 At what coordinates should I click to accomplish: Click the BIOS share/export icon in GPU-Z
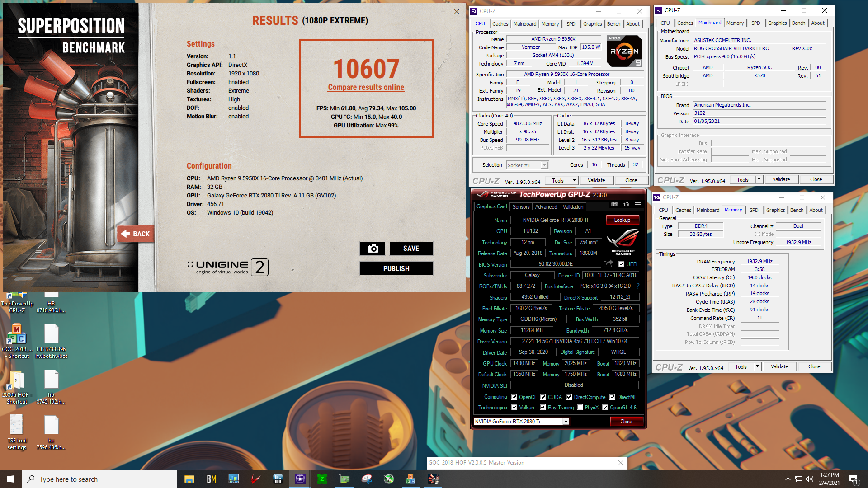609,264
